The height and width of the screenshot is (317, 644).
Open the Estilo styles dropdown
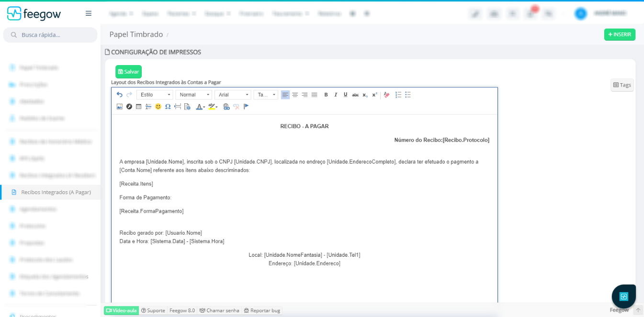pyautogui.click(x=155, y=95)
